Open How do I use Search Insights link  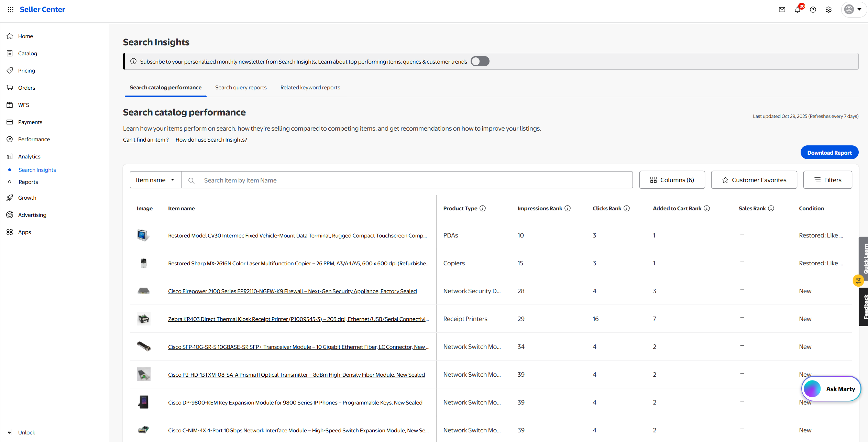211,140
